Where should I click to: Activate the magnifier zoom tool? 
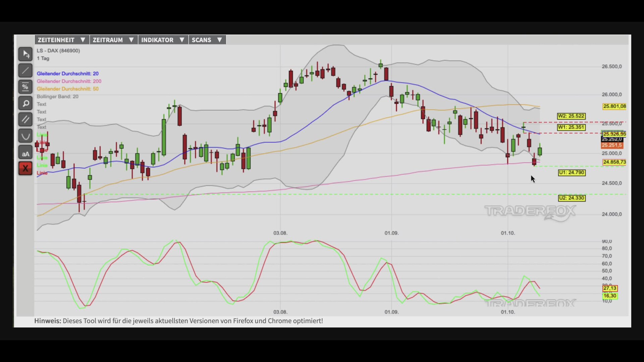pos(25,103)
